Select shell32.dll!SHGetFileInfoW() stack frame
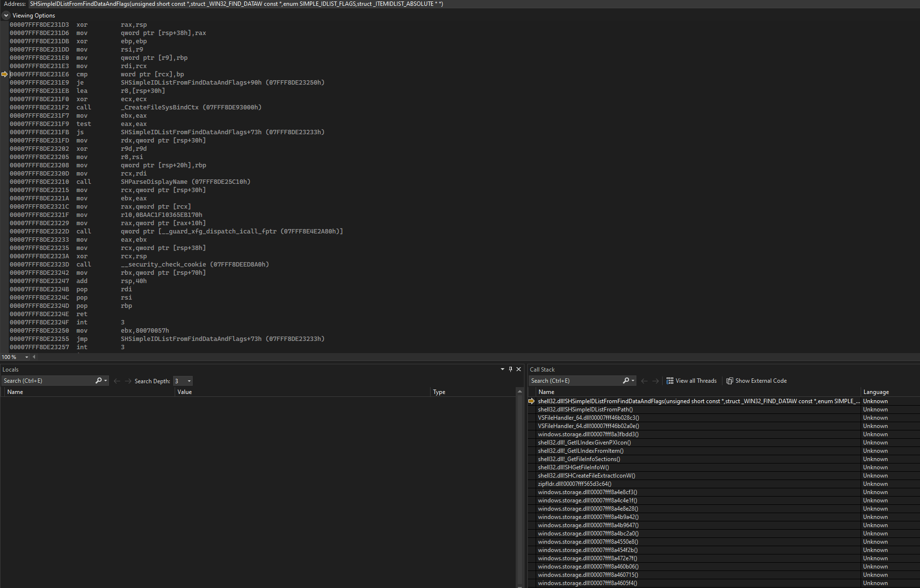Image resolution: width=920 pixels, height=588 pixels. [x=573, y=467]
